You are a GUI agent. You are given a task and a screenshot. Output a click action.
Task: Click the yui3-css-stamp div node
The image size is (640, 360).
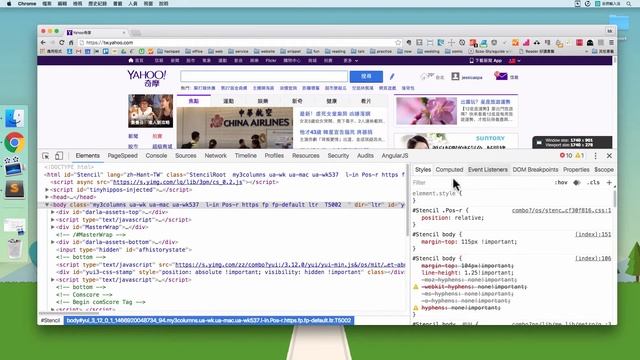pyautogui.click(x=230, y=272)
